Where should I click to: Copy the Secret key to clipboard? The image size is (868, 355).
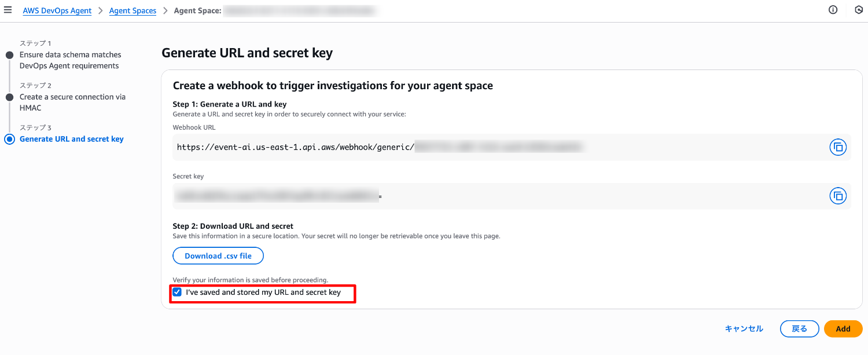(x=837, y=196)
